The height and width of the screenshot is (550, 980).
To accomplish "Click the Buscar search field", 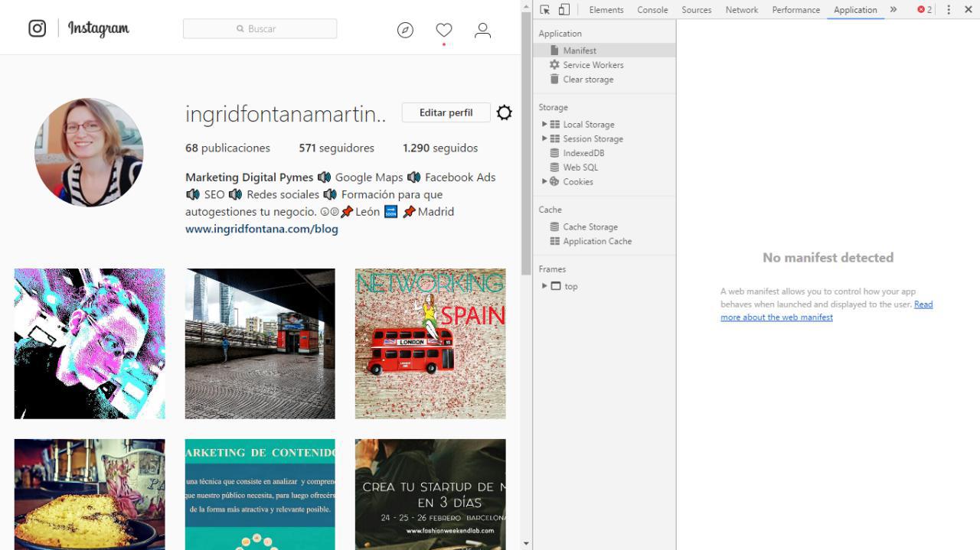I will pos(260,28).
